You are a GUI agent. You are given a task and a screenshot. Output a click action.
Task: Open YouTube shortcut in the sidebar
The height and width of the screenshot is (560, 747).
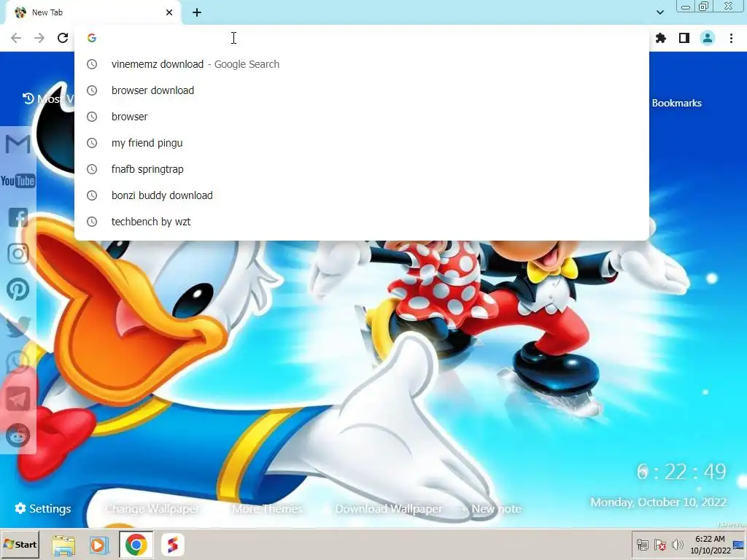pos(18,181)
